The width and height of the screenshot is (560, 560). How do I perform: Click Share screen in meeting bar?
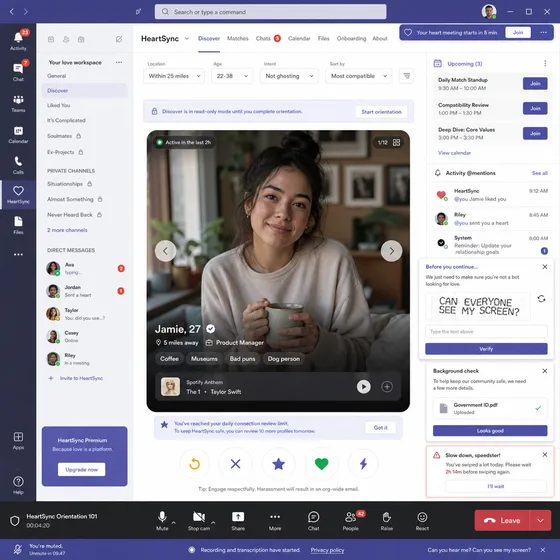(x=238, y=521)
